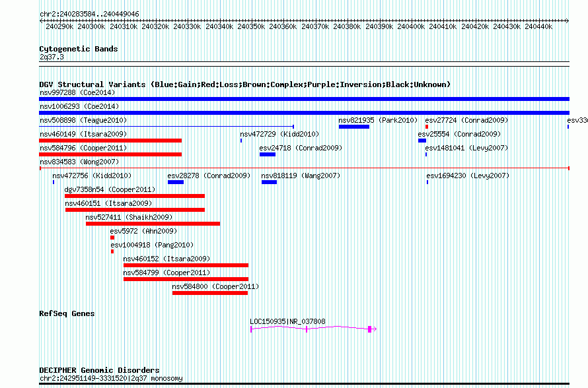Image resolution: width=588 pixels, height=388 pixels.
Task: Click the 240380k ruler tick label
Action: (x=347, y=26)
